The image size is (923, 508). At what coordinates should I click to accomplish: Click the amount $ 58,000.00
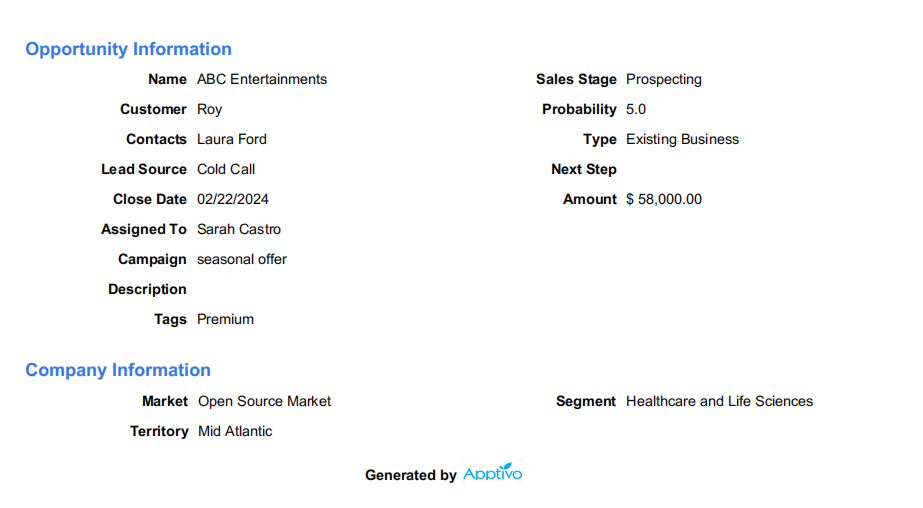click(x=664, y=200)
